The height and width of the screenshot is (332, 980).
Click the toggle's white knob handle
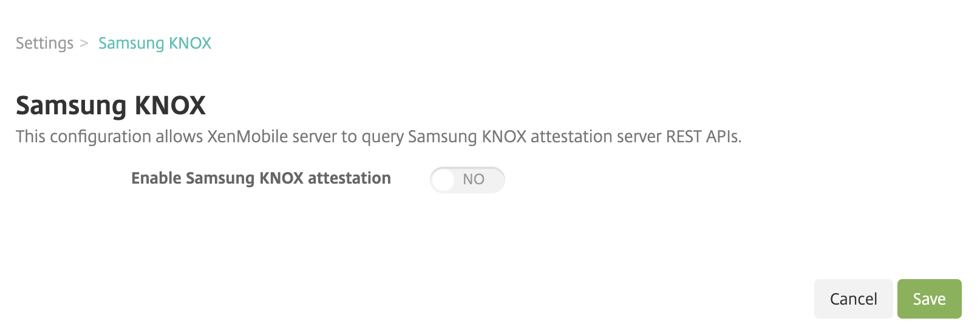pos(443,179)
